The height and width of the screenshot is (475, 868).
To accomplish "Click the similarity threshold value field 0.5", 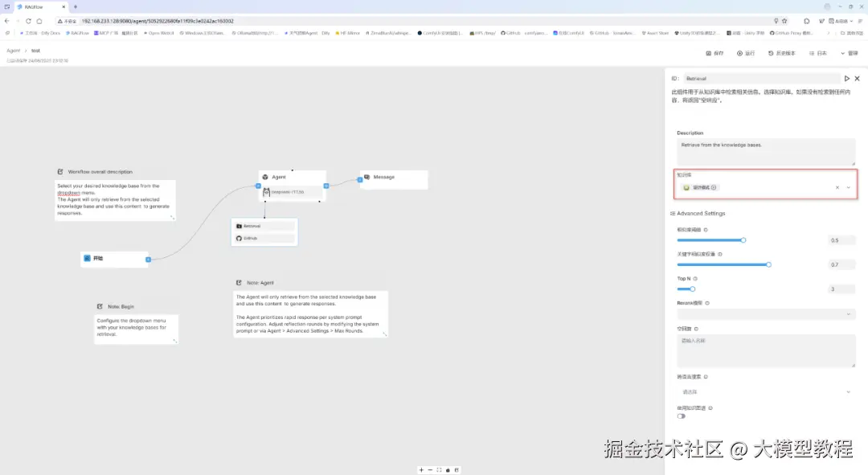I will pyautogui.click(x=841, y=240).
